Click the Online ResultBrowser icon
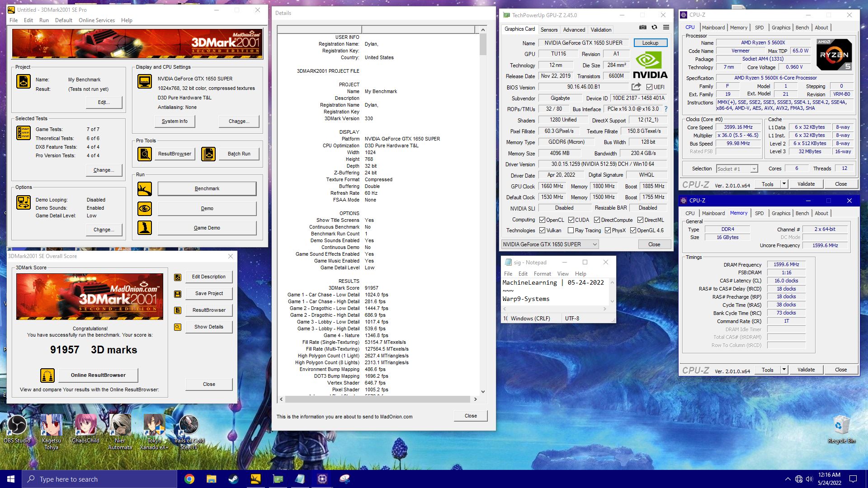 (47, 375)
